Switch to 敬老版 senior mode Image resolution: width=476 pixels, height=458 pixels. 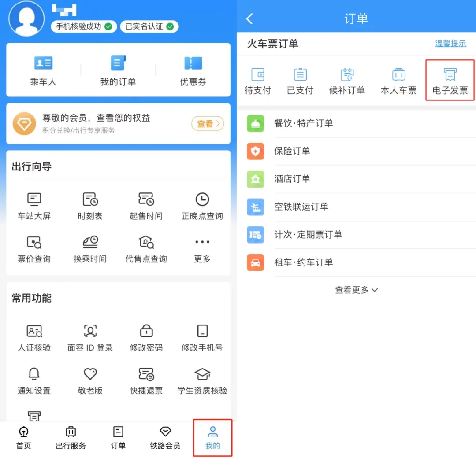click(90, 374)
